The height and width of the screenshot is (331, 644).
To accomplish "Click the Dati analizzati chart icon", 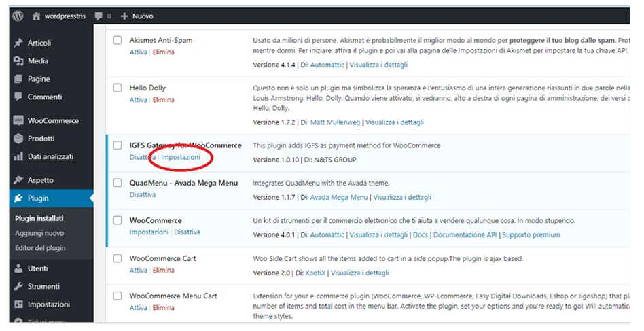I will click(18, 156).
